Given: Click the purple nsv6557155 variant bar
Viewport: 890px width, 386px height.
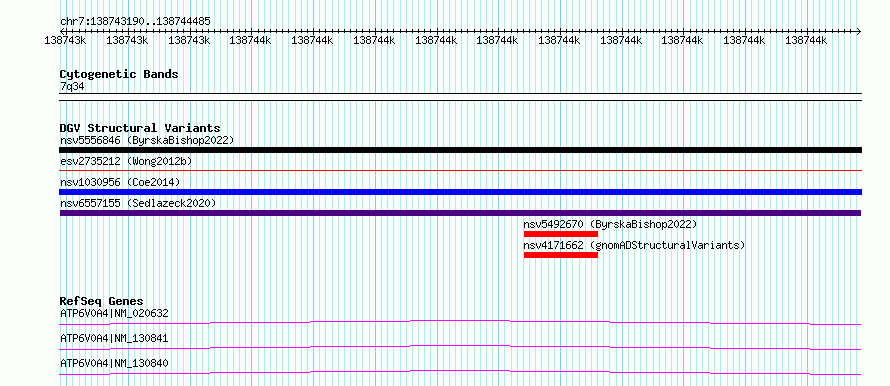Looking at the screenshot, I should (x=460, y=213).
